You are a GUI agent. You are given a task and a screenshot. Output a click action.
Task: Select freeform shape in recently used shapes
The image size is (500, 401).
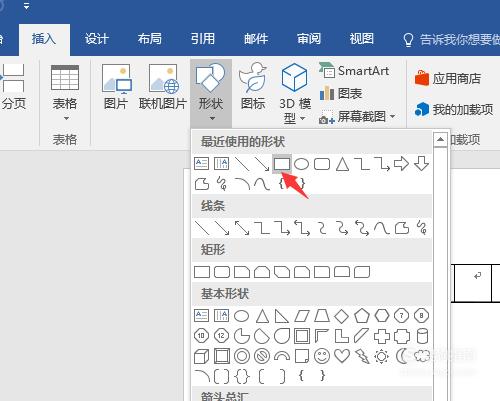coord(202,184)
